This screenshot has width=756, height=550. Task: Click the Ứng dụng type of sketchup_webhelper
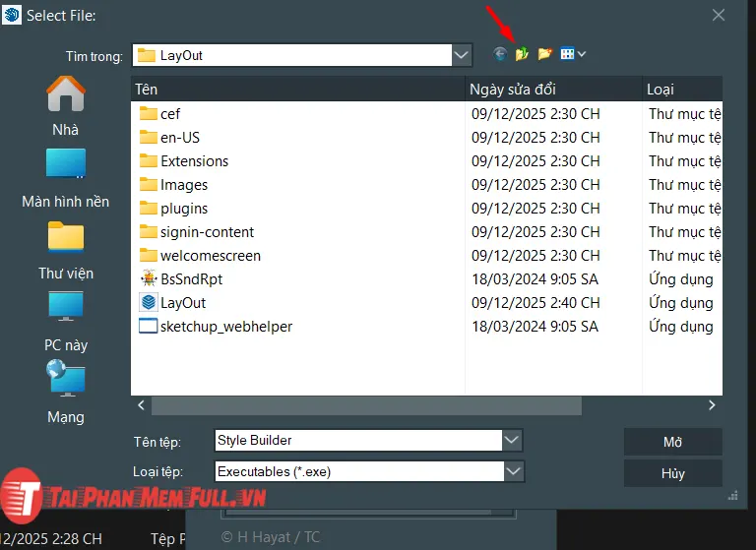(x=681, y=327)
